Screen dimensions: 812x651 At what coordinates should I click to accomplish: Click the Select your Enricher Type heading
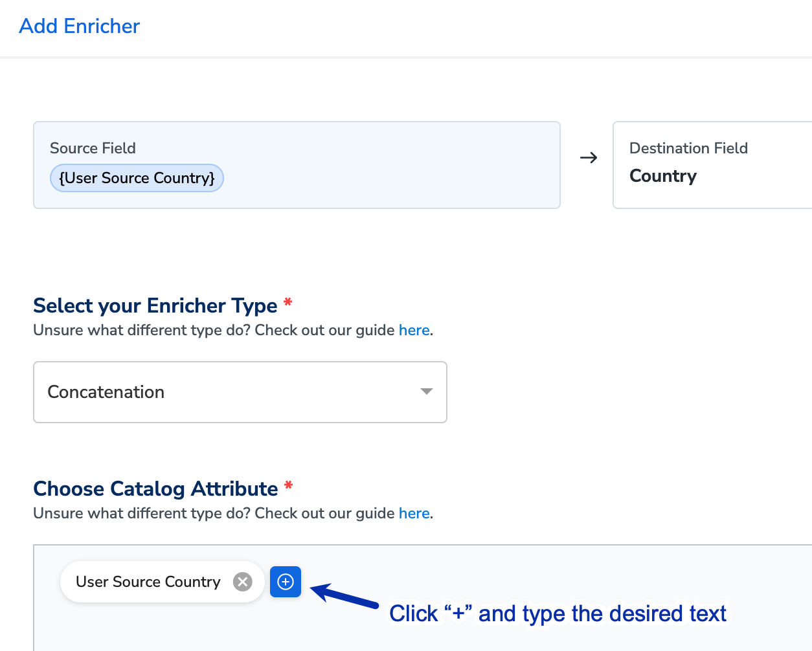click(155, 305)
